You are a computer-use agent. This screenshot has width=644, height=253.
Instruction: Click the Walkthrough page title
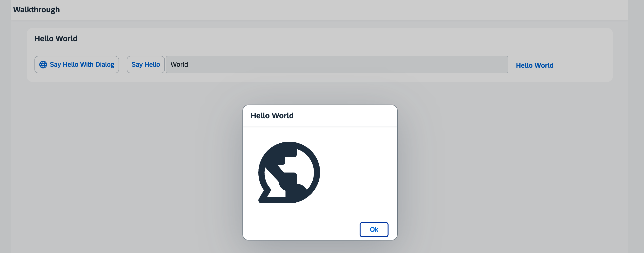pos(36,9)
